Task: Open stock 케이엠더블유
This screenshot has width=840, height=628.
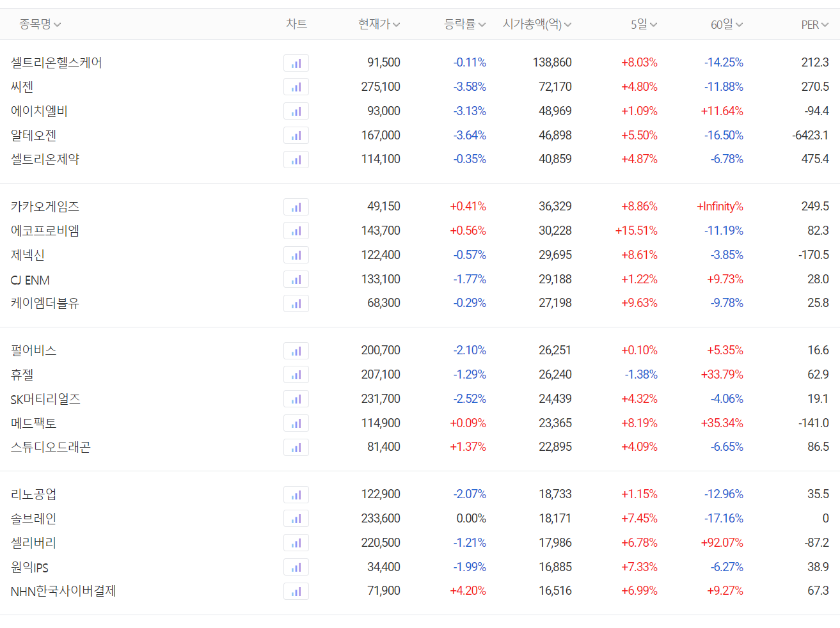Action: click(45, 303)
